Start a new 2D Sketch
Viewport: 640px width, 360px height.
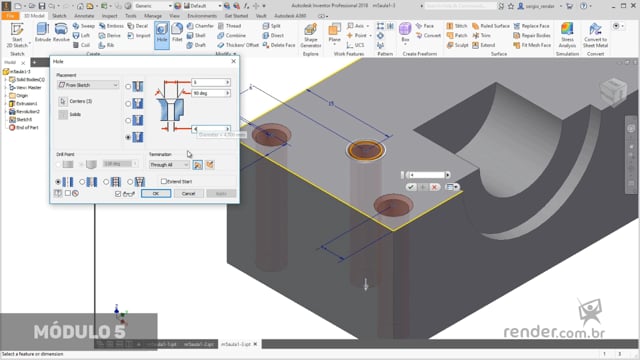pyautogui.click(x=17, y=36)
